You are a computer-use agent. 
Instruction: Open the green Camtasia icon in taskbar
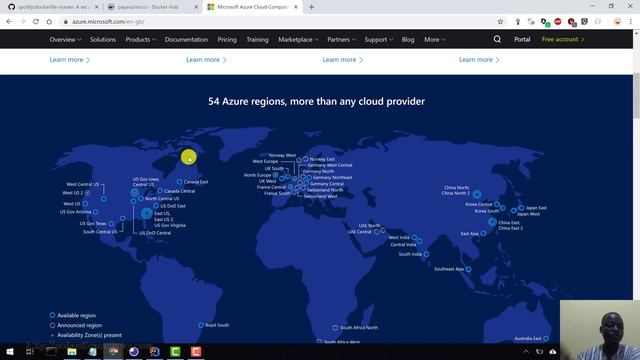point(175,351)
